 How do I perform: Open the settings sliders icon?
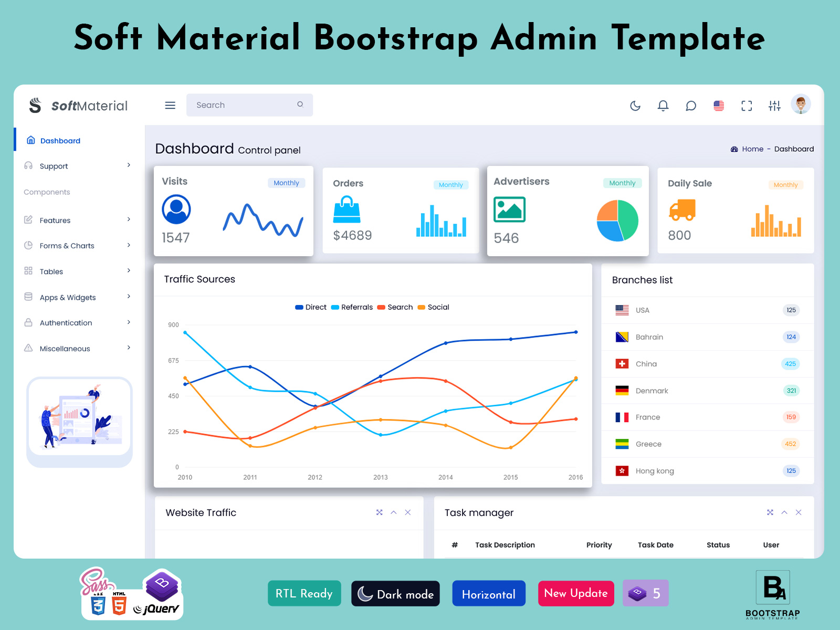tap(774, 106)
